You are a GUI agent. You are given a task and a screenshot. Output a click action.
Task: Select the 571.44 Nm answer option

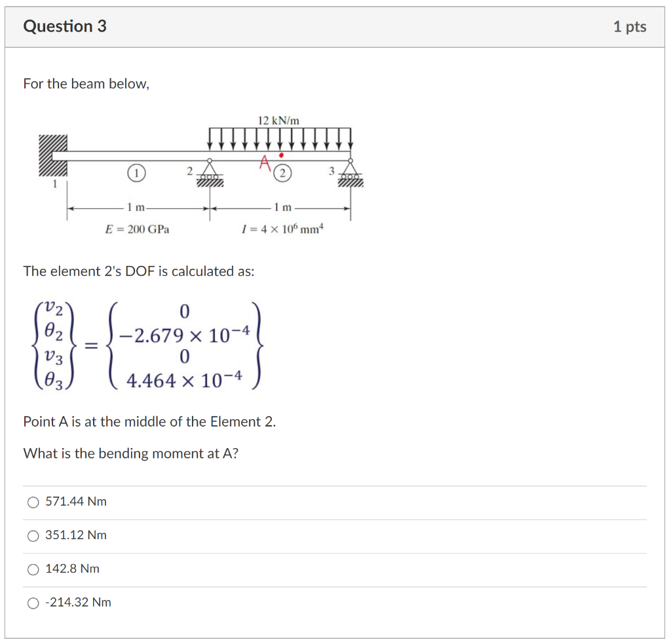[x=33, y=502]
